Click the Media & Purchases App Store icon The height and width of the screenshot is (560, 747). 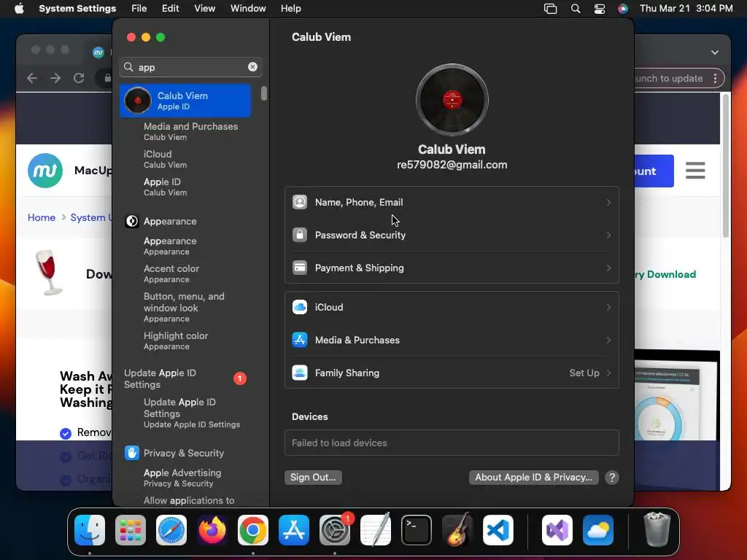(300, 340)
